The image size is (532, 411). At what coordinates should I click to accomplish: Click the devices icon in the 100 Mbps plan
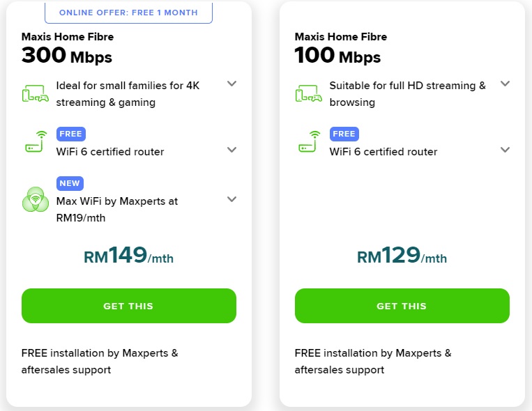click(309, 93)
